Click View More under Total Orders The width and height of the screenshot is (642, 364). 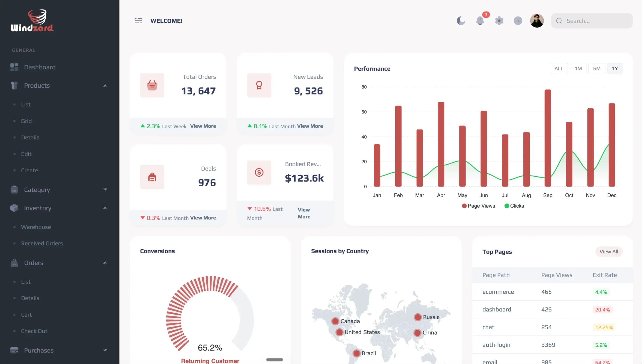203,126
